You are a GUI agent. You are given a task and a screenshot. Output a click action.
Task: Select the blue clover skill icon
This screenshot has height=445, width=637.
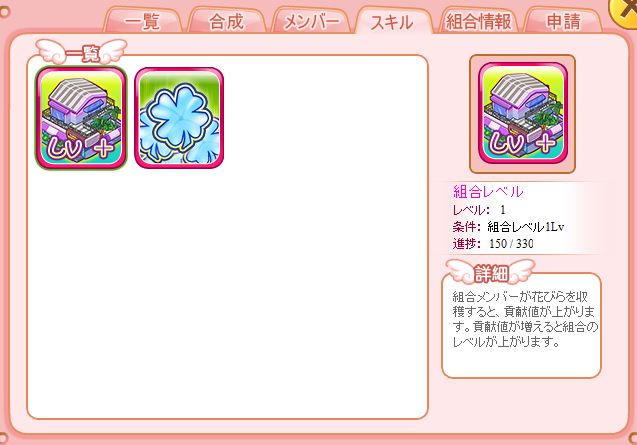click(x=179, y=117)
